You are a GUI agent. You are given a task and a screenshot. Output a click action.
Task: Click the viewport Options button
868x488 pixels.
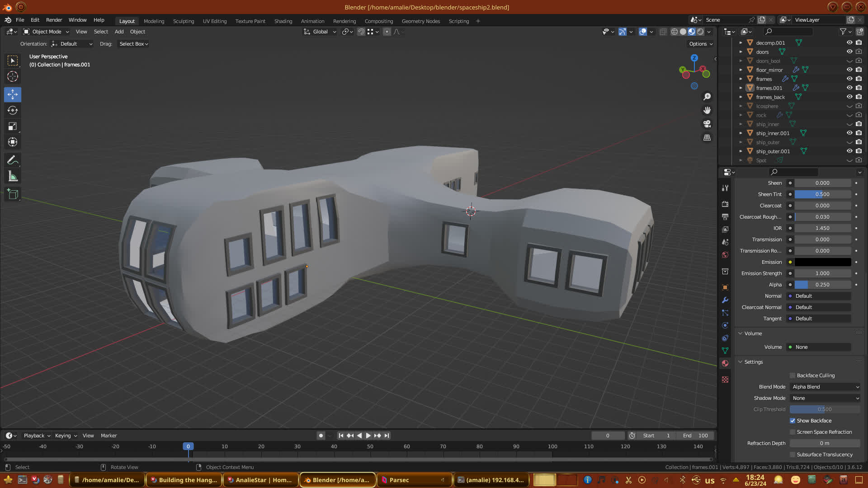[700, 44]
